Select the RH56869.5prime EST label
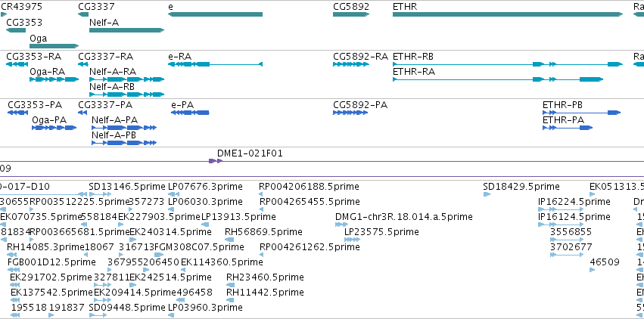The image size is (644, 319). coord(263,232)
